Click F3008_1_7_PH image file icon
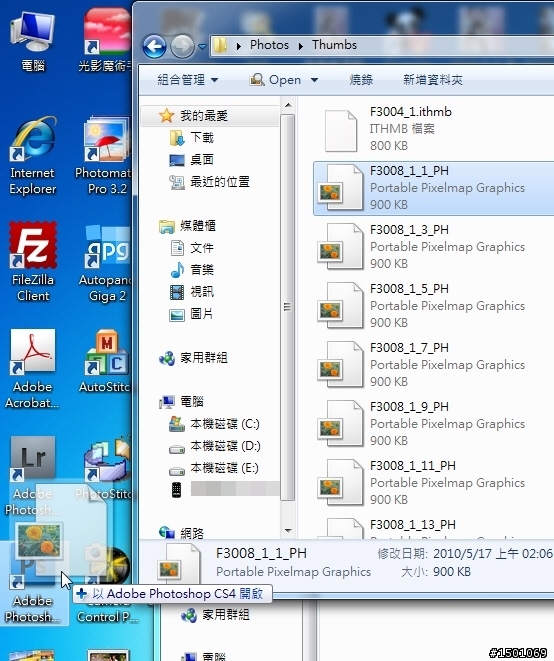 (340, 365)
